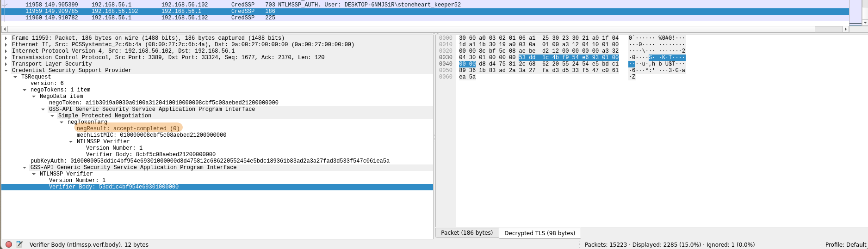Select the version: 6 field
This screenshot has width=868, height=249.
[47, 84]
